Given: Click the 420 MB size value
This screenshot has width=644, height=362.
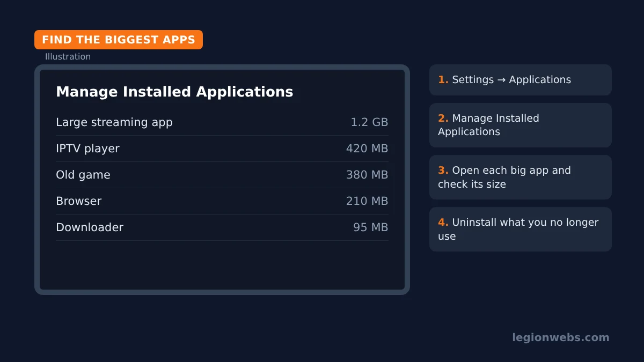Looking at the screenshot, I should (367, 149).
